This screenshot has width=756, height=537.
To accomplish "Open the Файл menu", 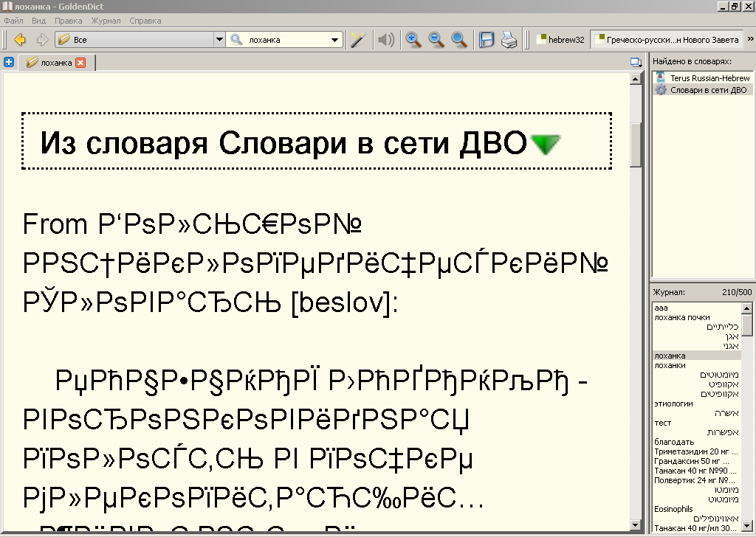I will pos(13,21).
